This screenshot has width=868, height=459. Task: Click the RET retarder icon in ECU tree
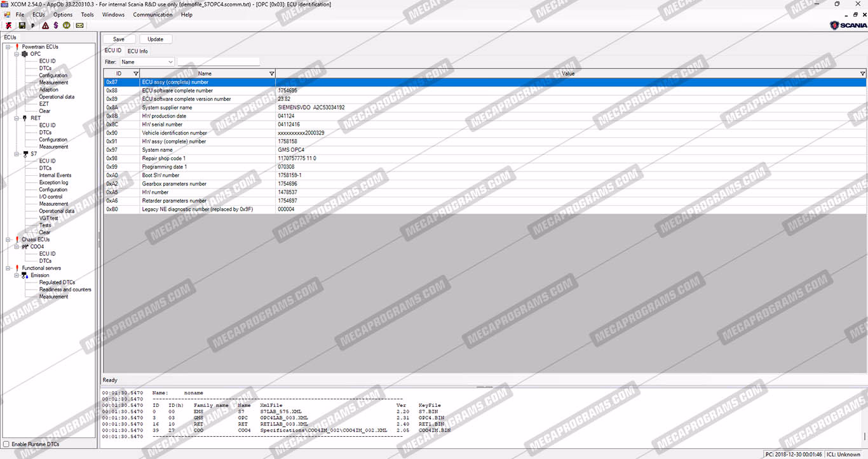[x=25, y=118]
